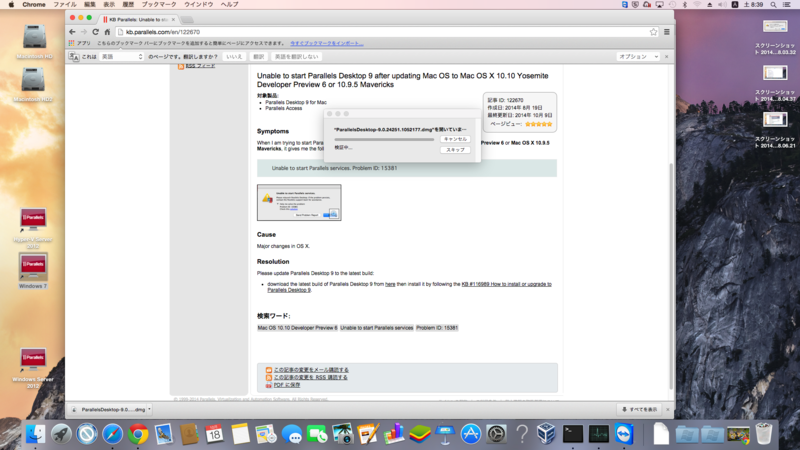
Task: Expand the downloaded dmg item arrow menu
Action: coord(149,409)
